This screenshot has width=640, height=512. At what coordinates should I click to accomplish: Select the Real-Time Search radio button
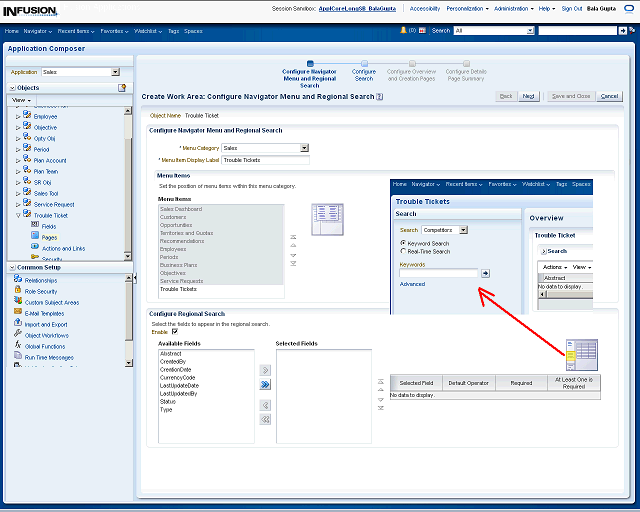[403, 251]
